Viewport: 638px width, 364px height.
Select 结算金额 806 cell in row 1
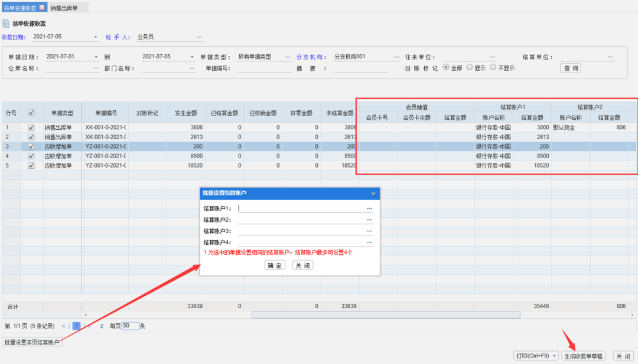(x=609, y=127)
